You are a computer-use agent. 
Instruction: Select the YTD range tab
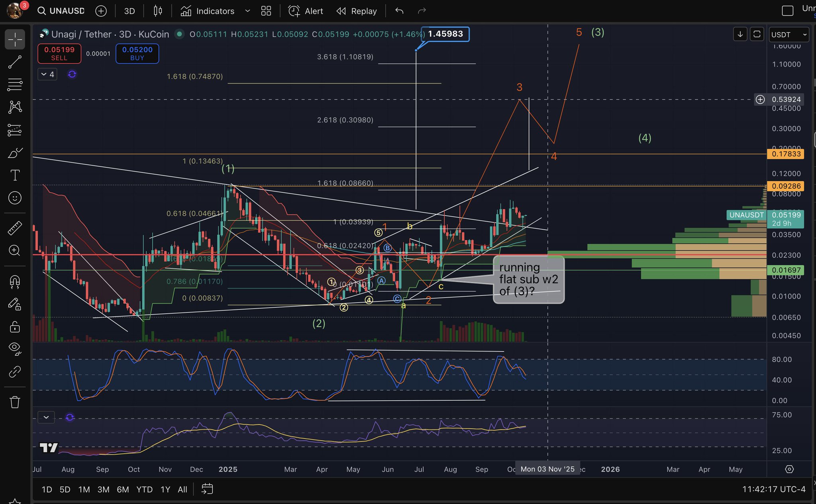point(144,489)
